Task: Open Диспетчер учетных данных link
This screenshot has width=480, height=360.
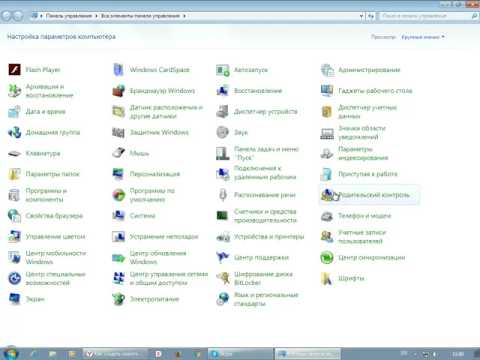Action: pyautogui.click(x=367, y=112)
